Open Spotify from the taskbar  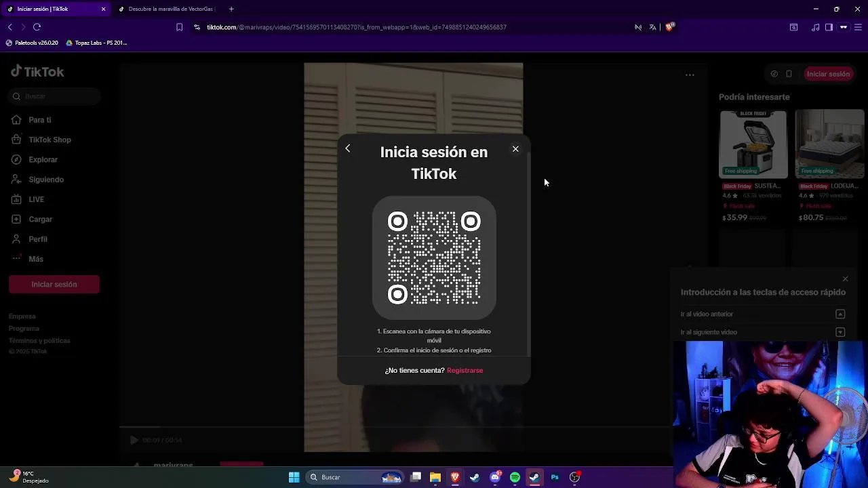[515, 477]
